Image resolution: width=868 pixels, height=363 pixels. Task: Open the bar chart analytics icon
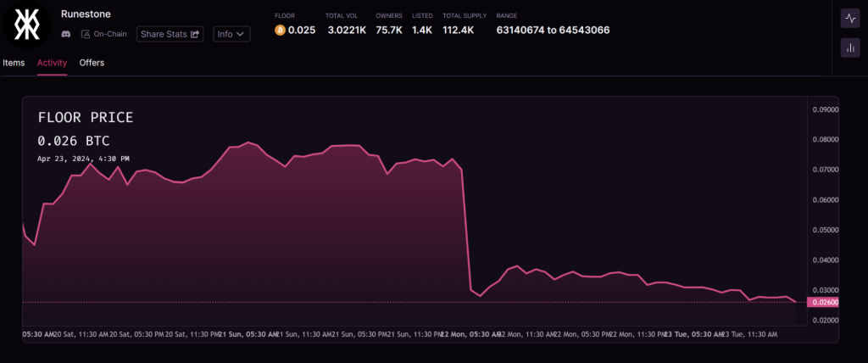click(x=849, y=48)
